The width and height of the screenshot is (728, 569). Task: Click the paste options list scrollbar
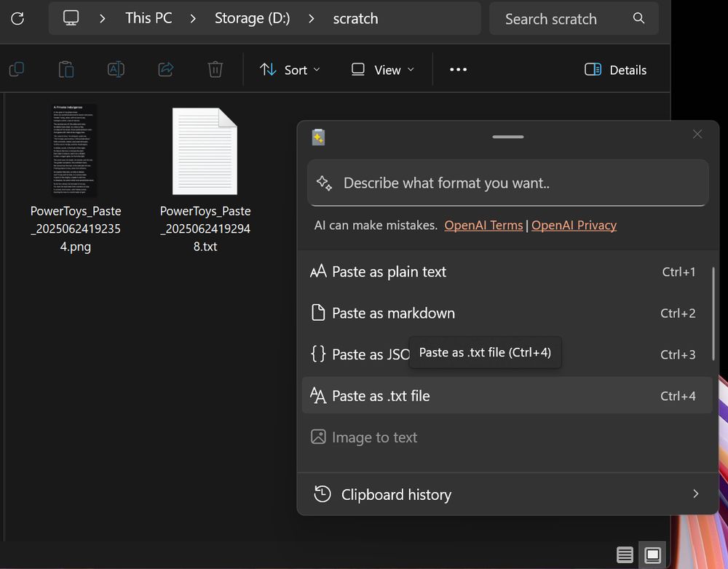[x=713, y=314]
